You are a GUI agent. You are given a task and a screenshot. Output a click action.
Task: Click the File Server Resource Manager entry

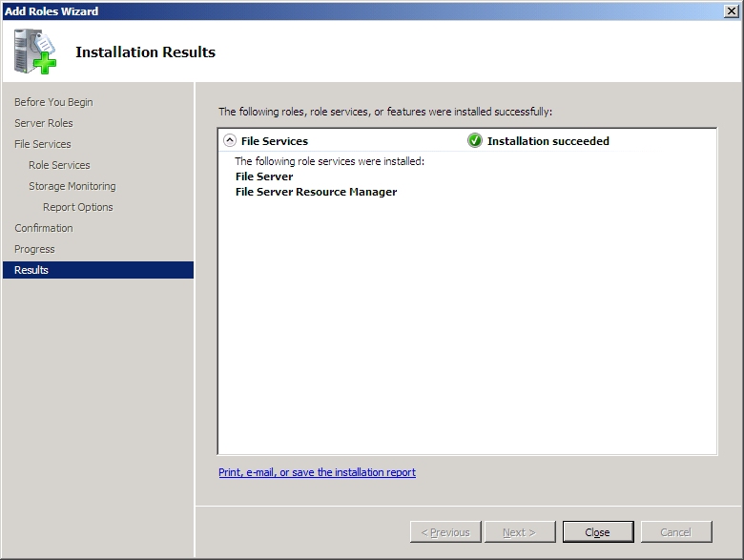click(x=316, y=192)
